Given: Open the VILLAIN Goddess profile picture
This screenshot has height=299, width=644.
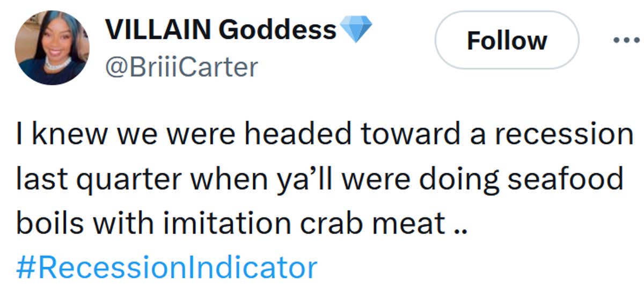Looking at the screenshot, I should (x=53, y=48).
